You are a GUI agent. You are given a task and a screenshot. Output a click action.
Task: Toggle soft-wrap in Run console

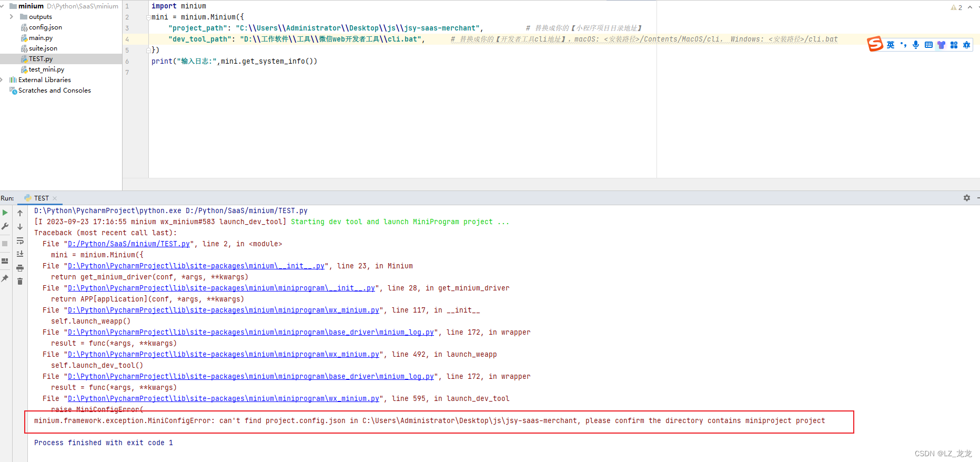click(x=20, y=240)
